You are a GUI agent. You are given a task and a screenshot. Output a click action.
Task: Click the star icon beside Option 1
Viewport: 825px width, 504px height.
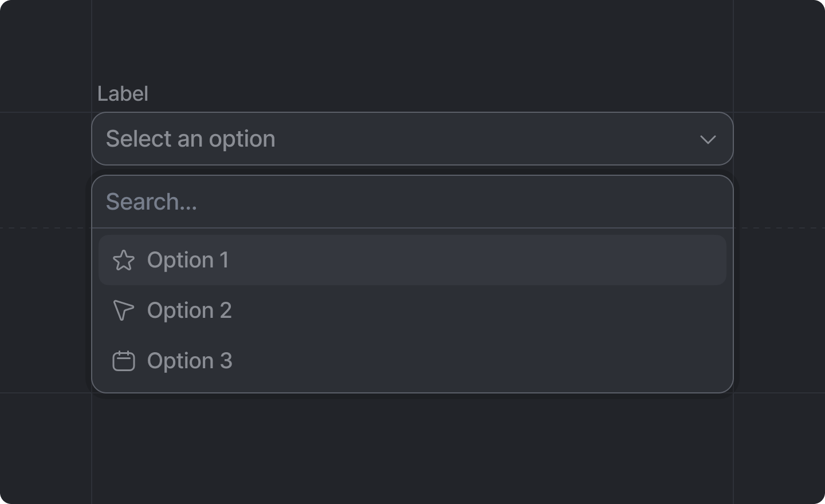click(x=124, y=261)
